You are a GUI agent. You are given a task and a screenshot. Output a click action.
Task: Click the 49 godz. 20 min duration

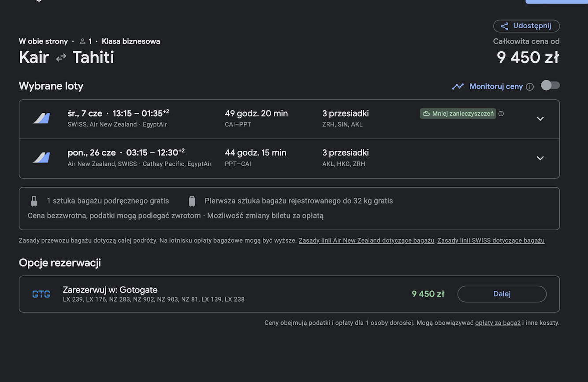point(256,113)
